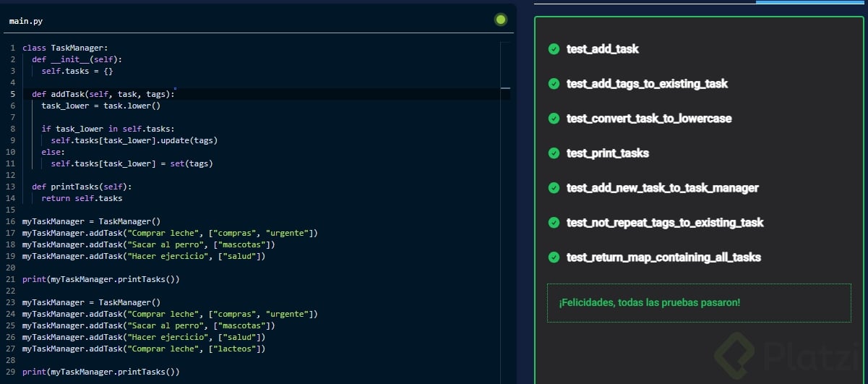Image resolution: width=868 pixels, height=384 pixels.
Task: Click line number 21 in the gutter
Action: 11,279
